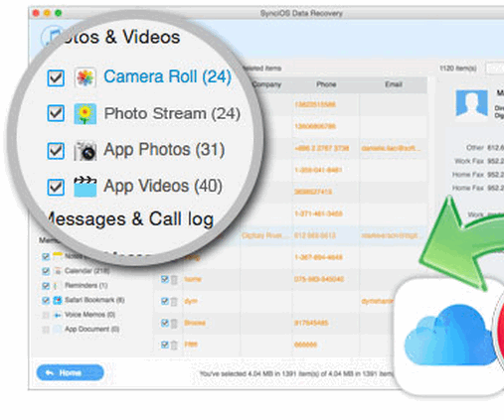The width and height of the screenshot is (504, 420).
Task: Open Calendar (218) in the sidebar
Action: [x=86, y=271]
